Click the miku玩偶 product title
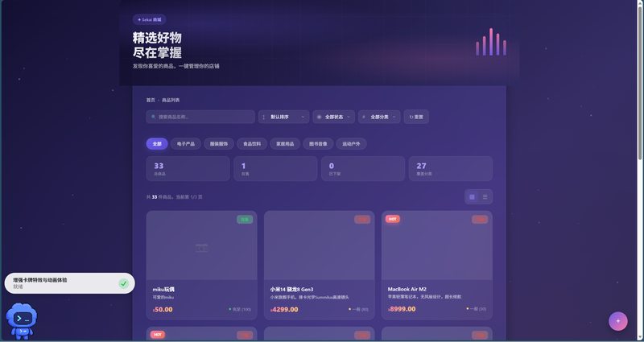Image resolution: width=644 pixels, height=342 pixels. 163,290
